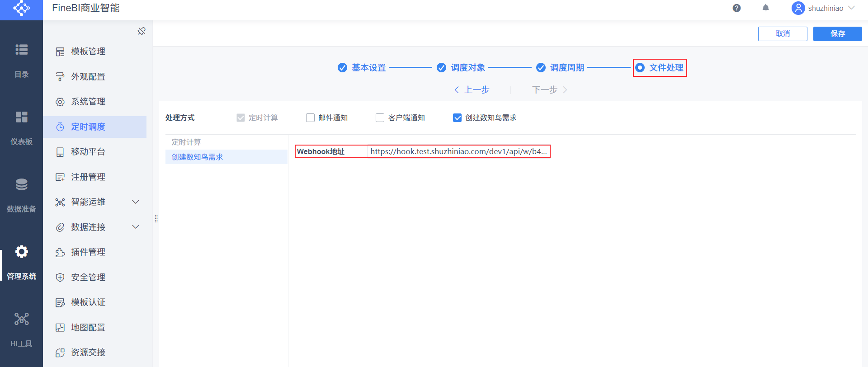The height and width of the screenshot is (367, 868).
Task: Click the Webhook地址 URL input field
Action: coord(458,151)
